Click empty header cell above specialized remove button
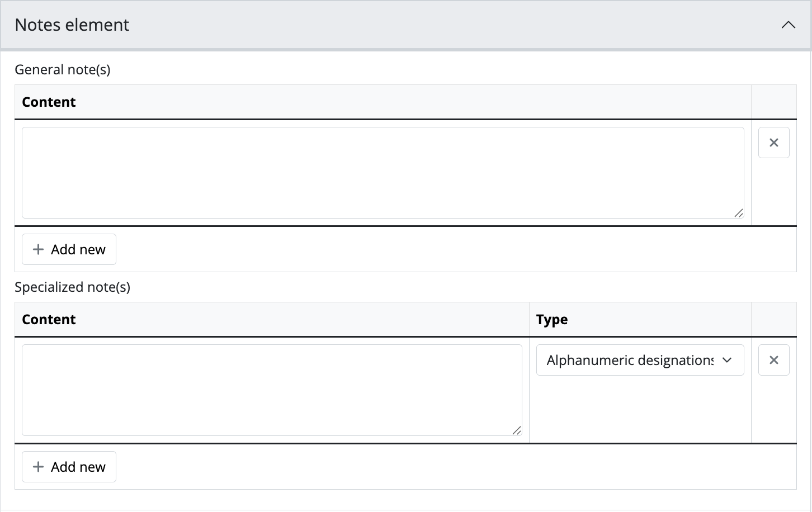The width and height of the screenshot is (812, 512). 773,320
